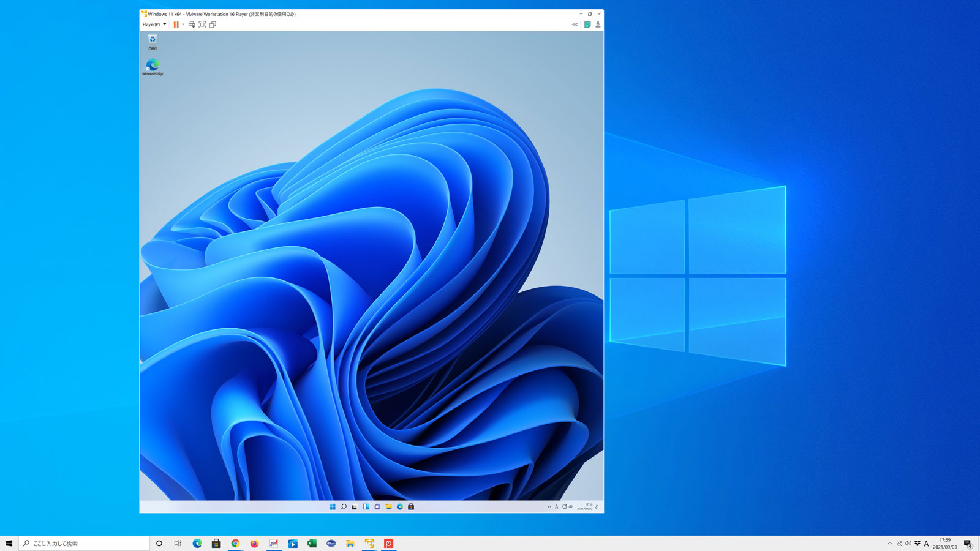The height and width of the screenshot is (551, 980).
Task: Launch Microsoft Edge from host taskbar
Action: 197,543
